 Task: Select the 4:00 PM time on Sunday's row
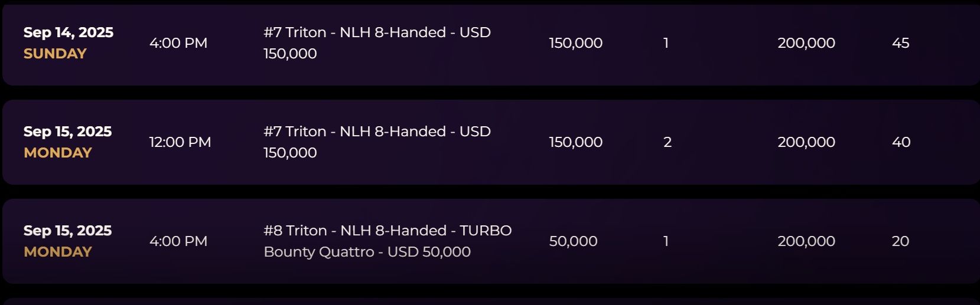178,43
